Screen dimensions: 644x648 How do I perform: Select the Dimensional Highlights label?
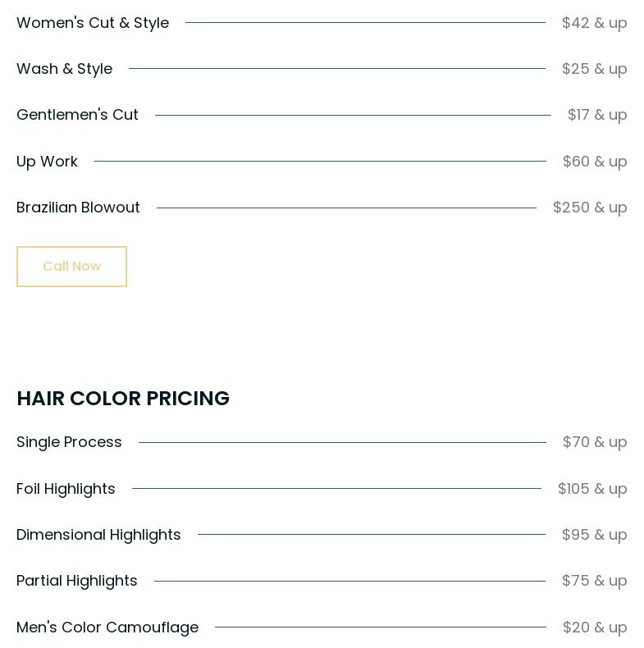(98, 535)
